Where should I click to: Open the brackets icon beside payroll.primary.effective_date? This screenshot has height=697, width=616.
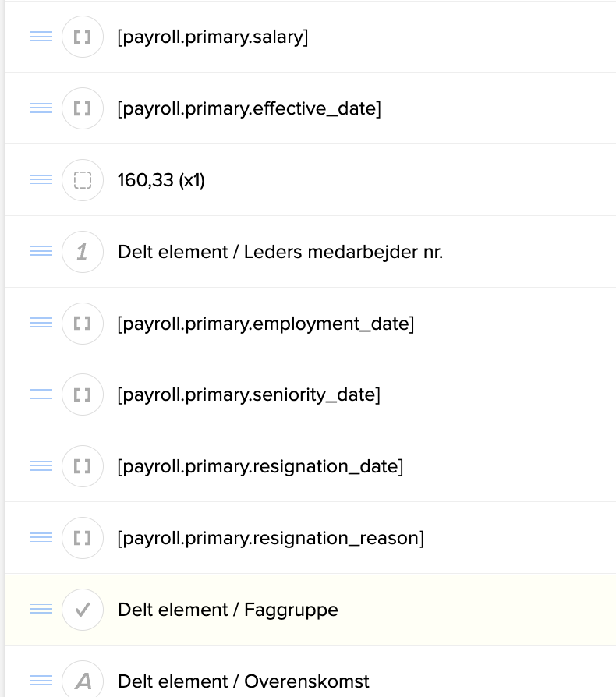click(83, 108)
